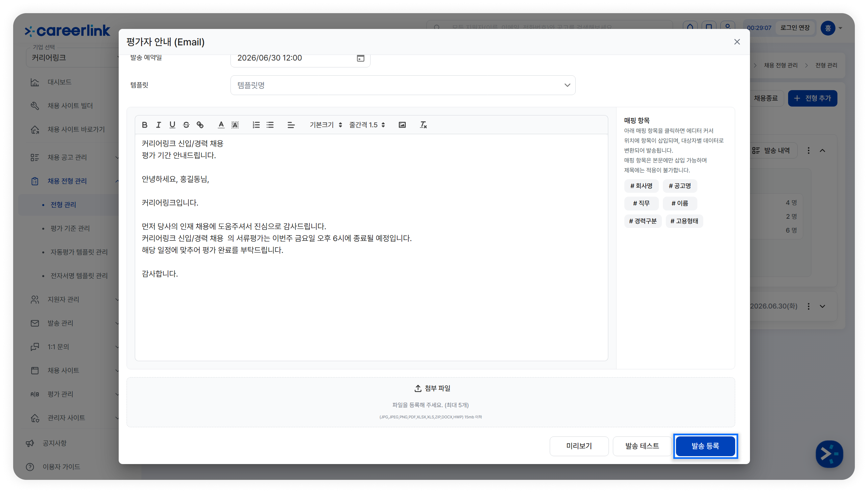This screenshot has width=868, height=493.
Task: Open the user profile avatar menu
Action: point(828,28)
